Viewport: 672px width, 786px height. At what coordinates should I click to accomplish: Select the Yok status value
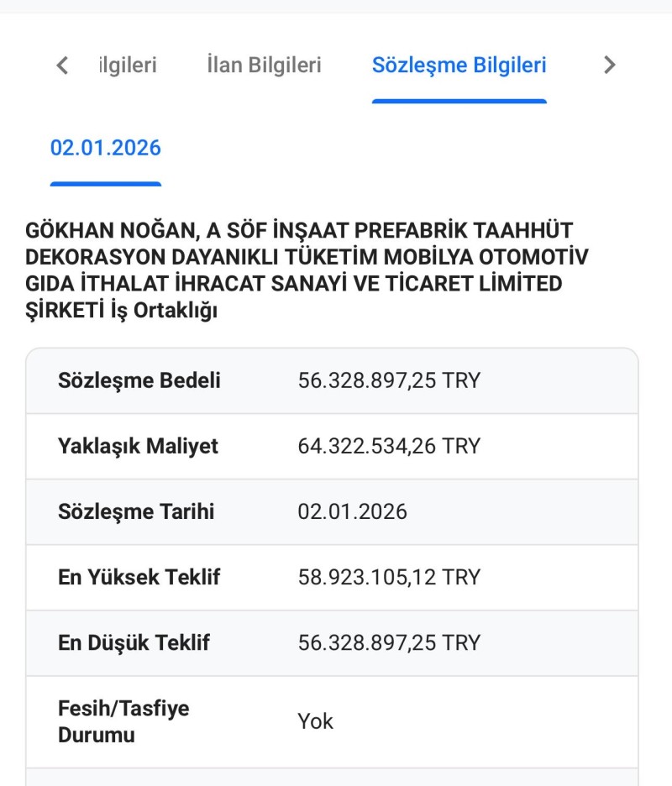coord(316,722)
